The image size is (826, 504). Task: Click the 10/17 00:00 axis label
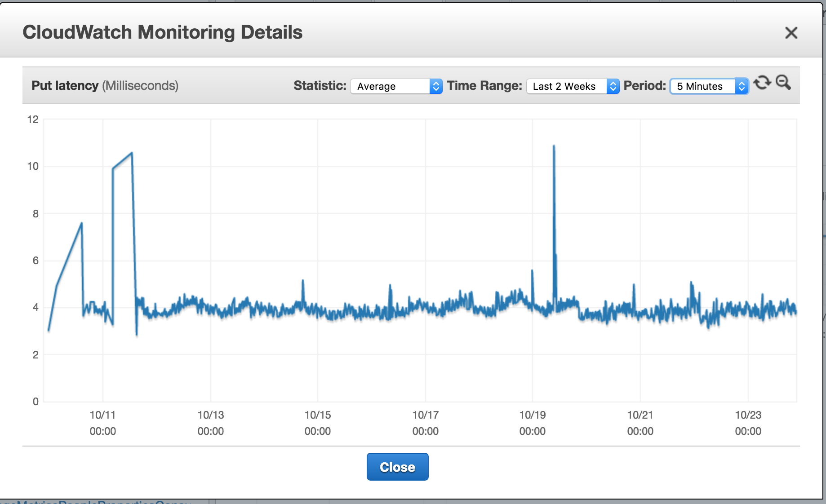coord(426,423)
